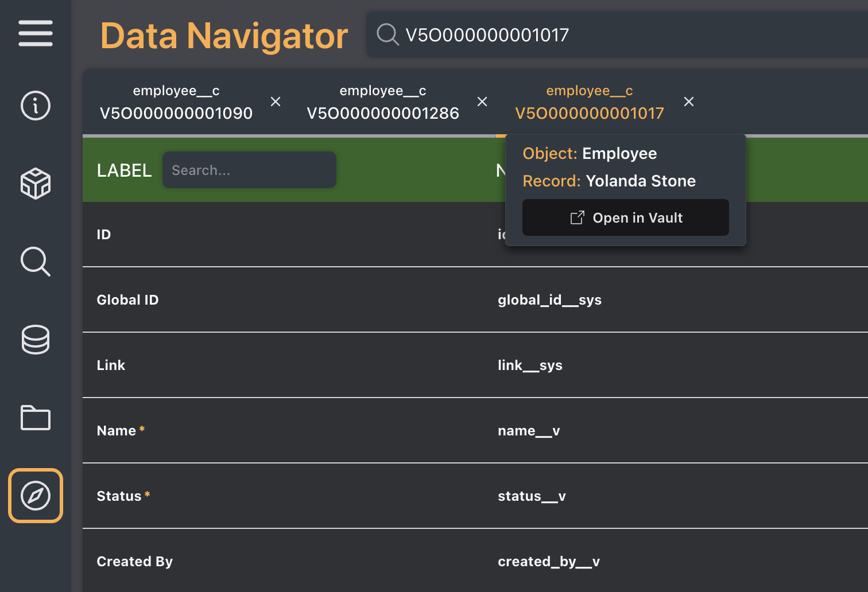Switch to the V5O000000001286 tab
868x592 pixels.
[x=382, y=102]
